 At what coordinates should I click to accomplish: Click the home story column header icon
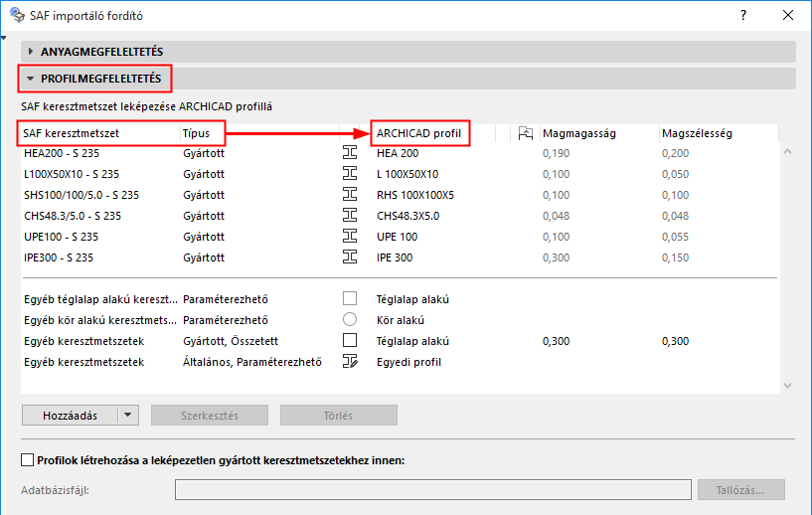(x=525, y=133)
